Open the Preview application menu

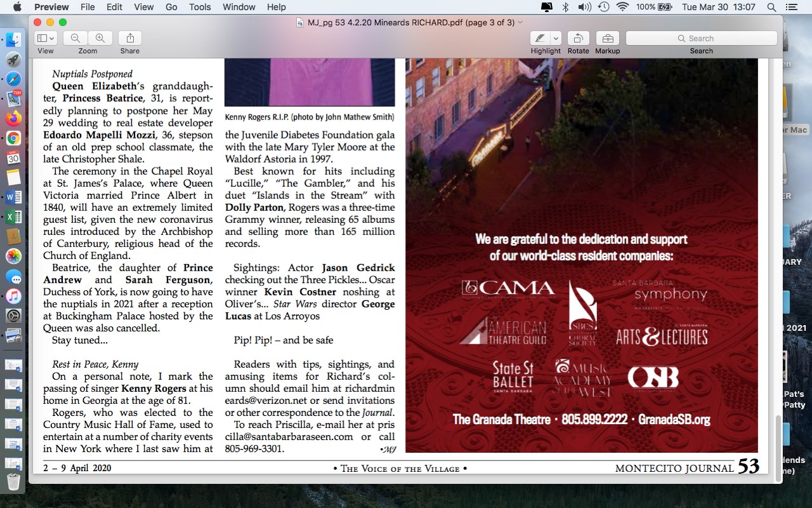[51, 7]
